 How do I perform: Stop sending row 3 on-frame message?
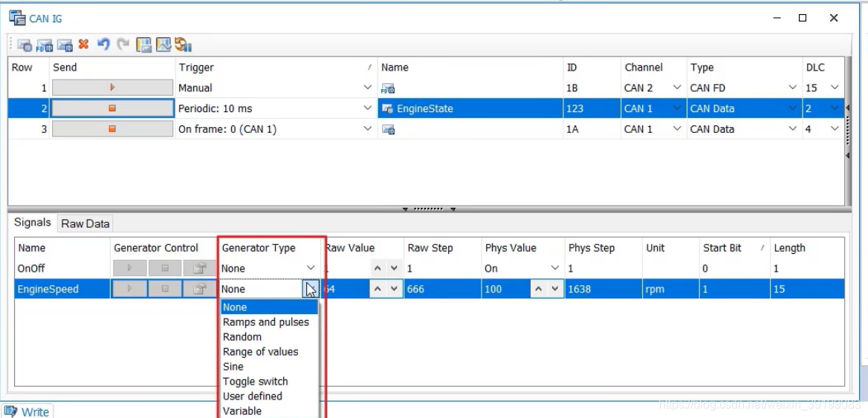(x=112, y=129)
